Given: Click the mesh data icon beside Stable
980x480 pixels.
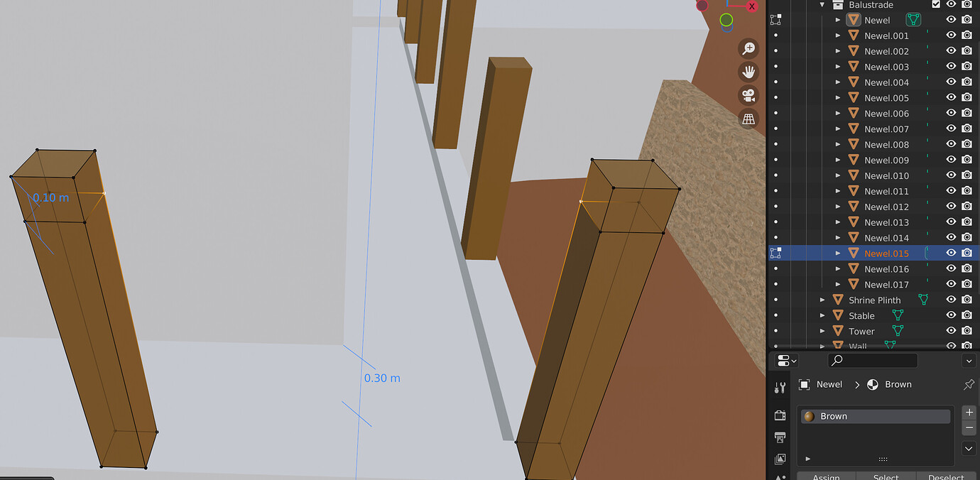Looking at the screenshot, I should [898, 315].
